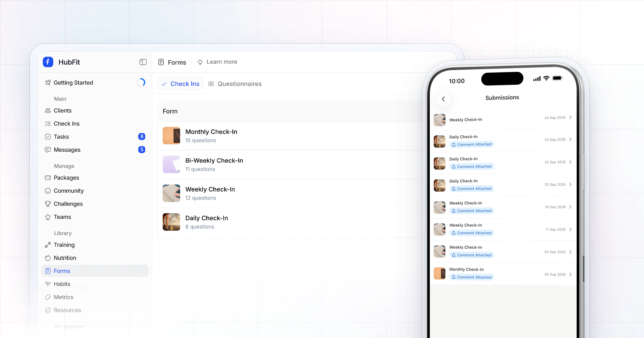Switch to the Questionnaires tab
This screenshot has width=644, height=338.
[x=235, y=84]
